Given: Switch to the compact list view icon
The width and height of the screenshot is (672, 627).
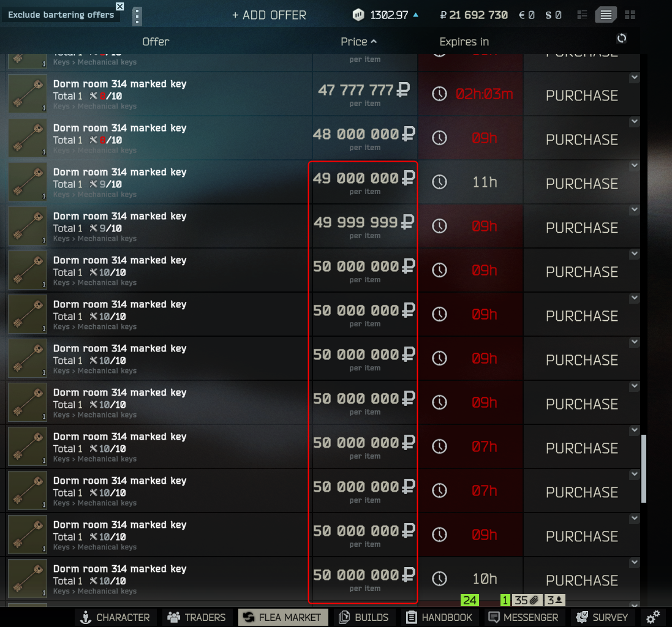Looking at the screenshot, I should click(x=582, y=15).
